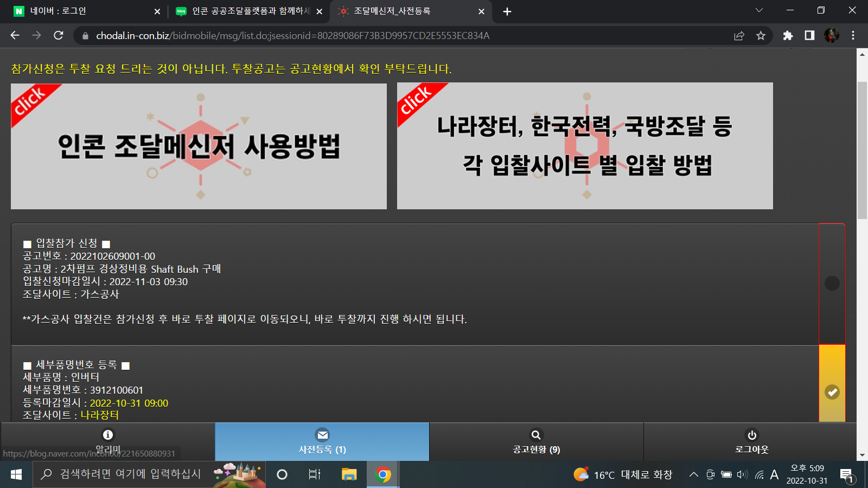This screenshot has width=868, height=488.
Task: Click scrollbar down arrow
Action: click(862, 455)
